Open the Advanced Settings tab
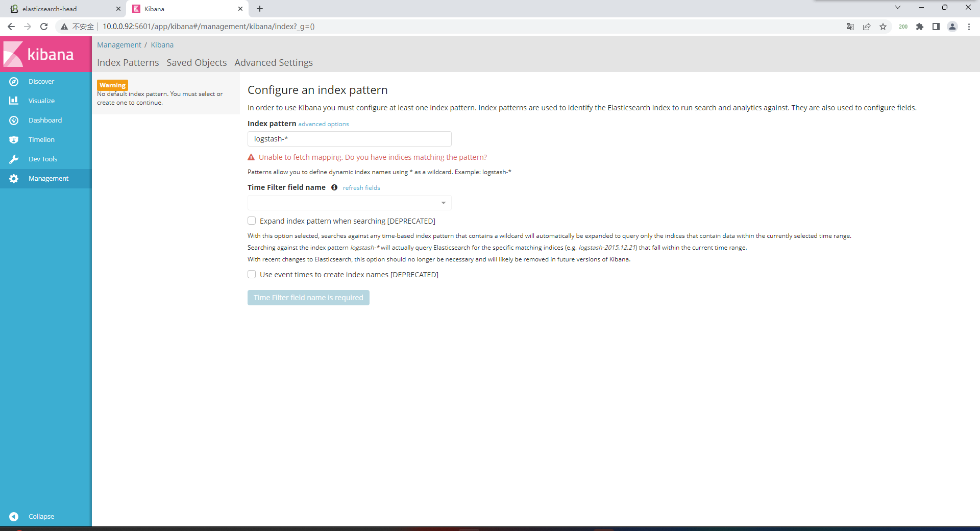Image resolution: width=980 pixels, height=531 pixels. (274, 62)
